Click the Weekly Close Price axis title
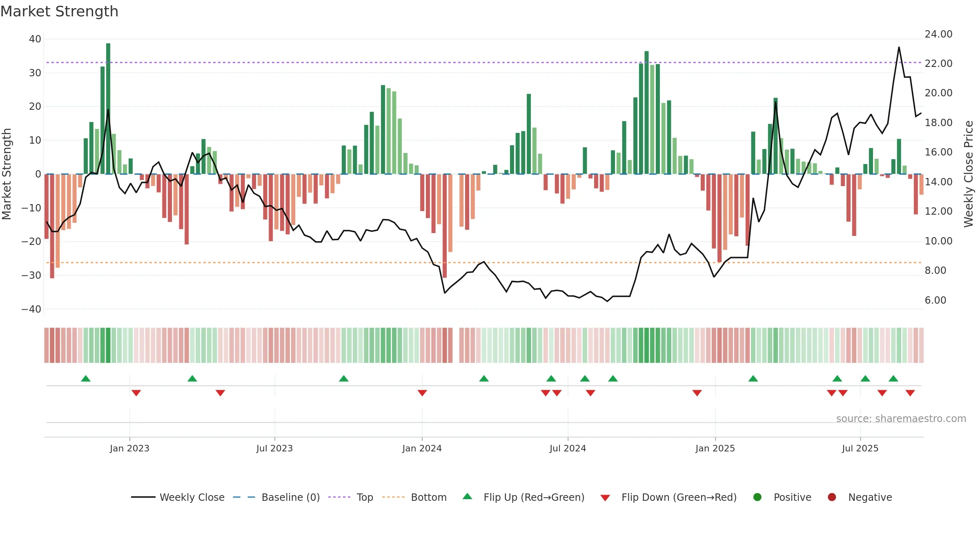The height and width of the screenshot is (551, 980). (x=969, y=174)
